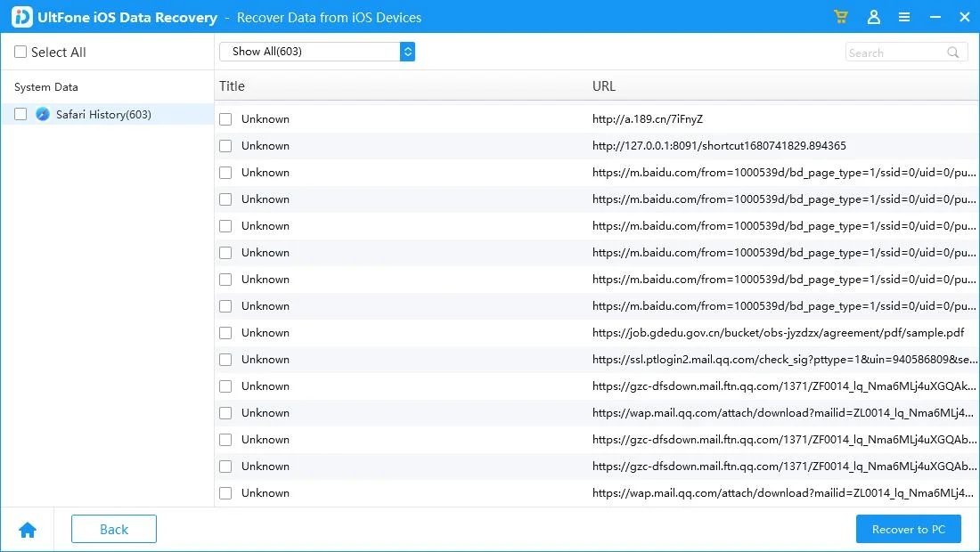
Task: Tick checkbox for http://a.189.cn/7iFnyZ row
Action: [x=225, y=119]
